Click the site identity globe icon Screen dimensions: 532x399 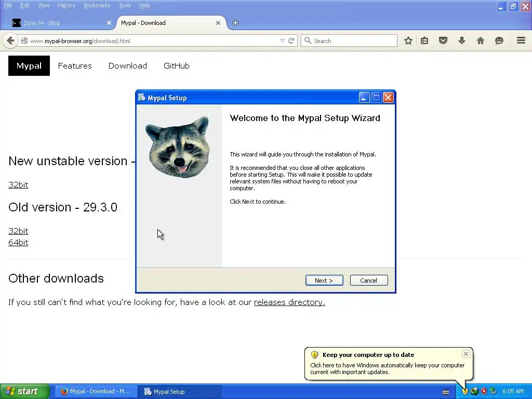pyautogui.click(x=24, y=41)
